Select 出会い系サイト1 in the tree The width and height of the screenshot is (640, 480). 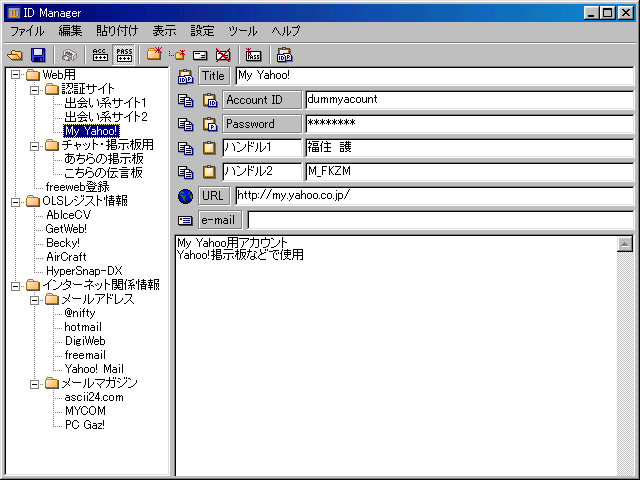point(105,103)
